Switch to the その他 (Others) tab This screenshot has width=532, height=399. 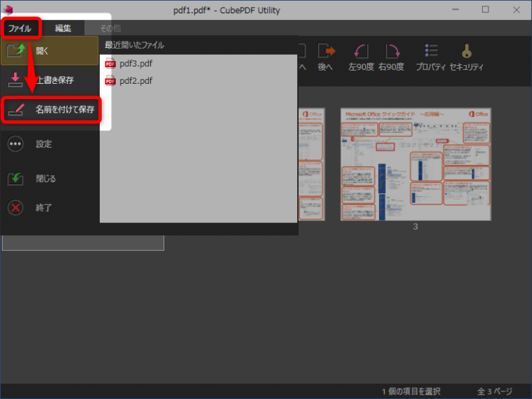[x=109, y=28]
